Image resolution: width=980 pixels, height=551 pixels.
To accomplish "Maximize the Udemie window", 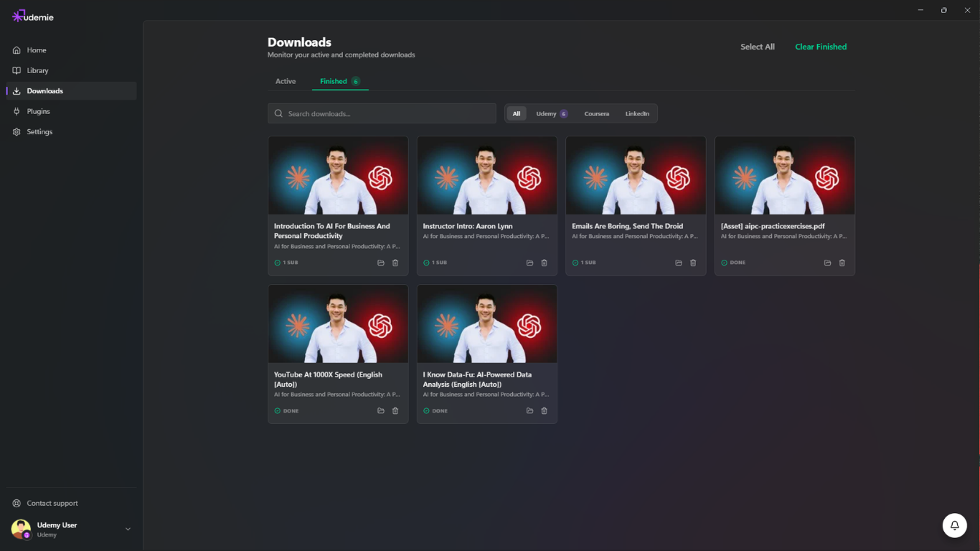I will [x=943, y=10].
